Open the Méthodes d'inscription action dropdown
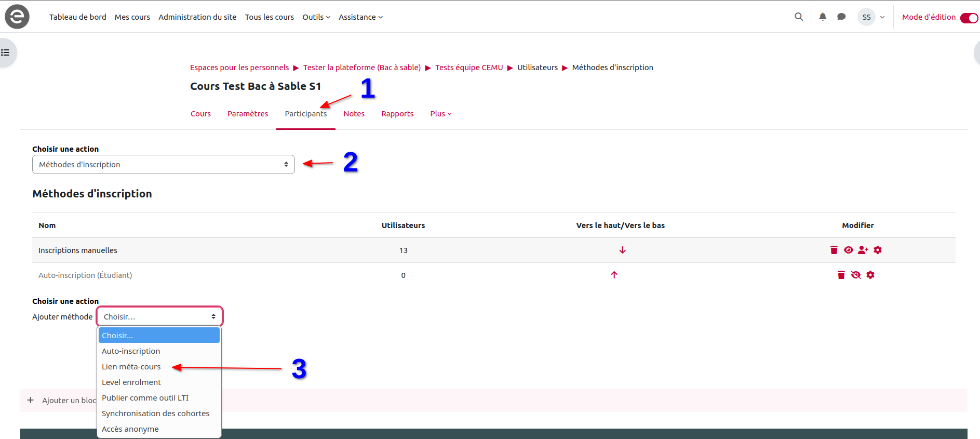Screen dimensions: 980x439 pos(163,165)
